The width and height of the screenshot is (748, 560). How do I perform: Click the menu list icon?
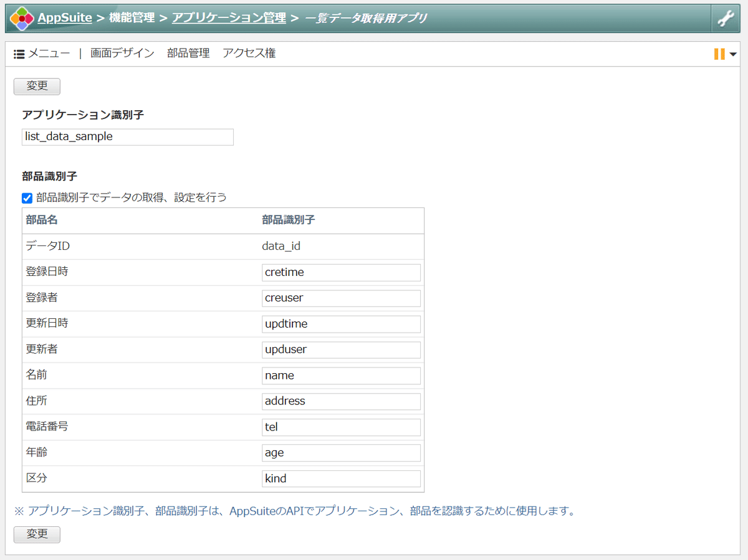[19, 54]
